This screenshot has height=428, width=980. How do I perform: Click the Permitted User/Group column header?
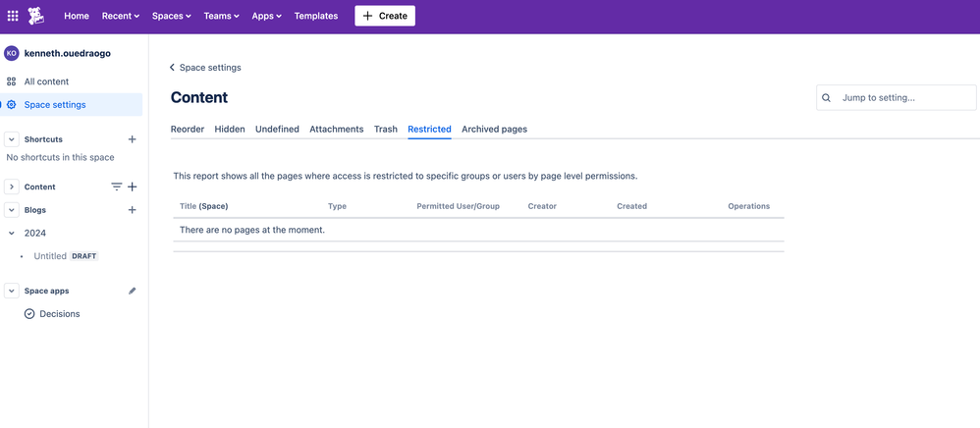(x=459, y=206)
